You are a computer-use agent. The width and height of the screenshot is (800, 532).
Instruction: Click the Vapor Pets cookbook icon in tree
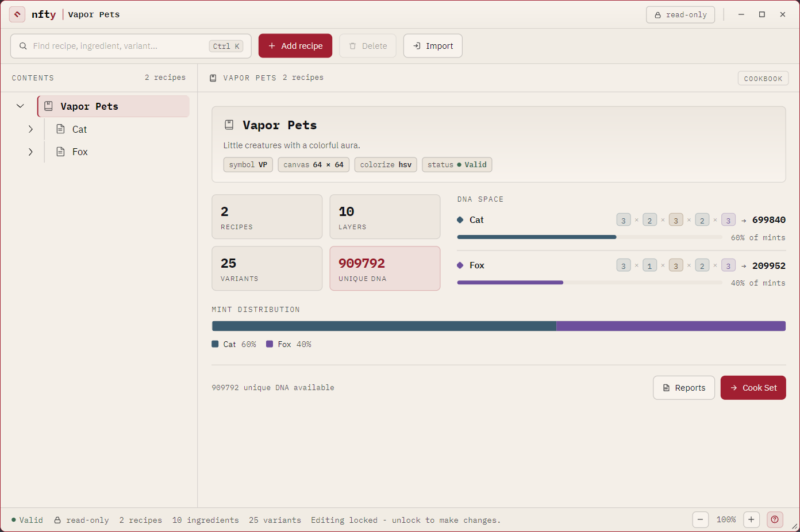coord(49,106)
